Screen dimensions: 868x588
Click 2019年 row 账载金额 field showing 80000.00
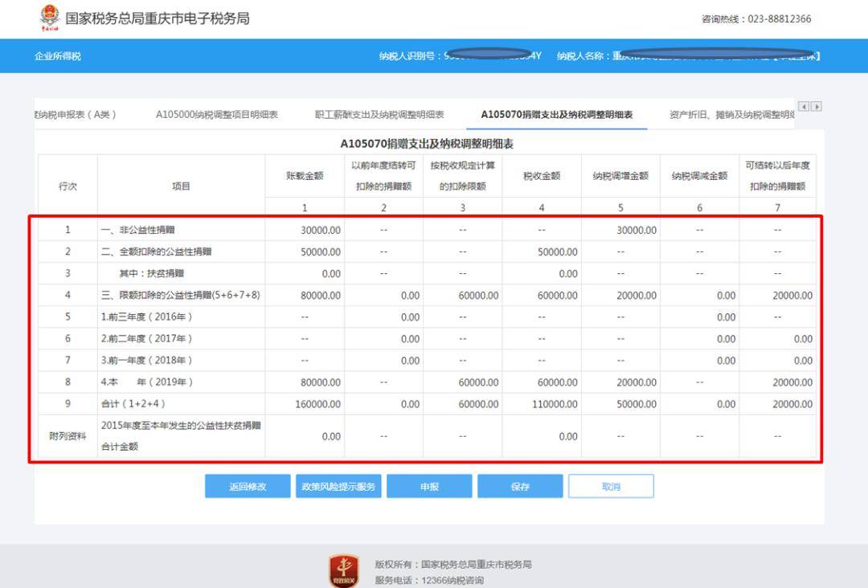click(305, 382)
